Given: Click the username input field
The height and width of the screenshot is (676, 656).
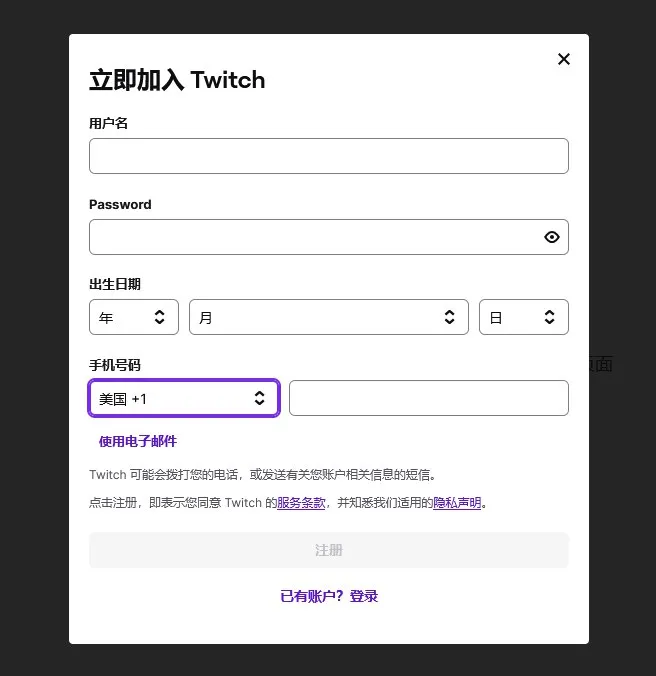Looking at the screenshot, I should point(329,156).
